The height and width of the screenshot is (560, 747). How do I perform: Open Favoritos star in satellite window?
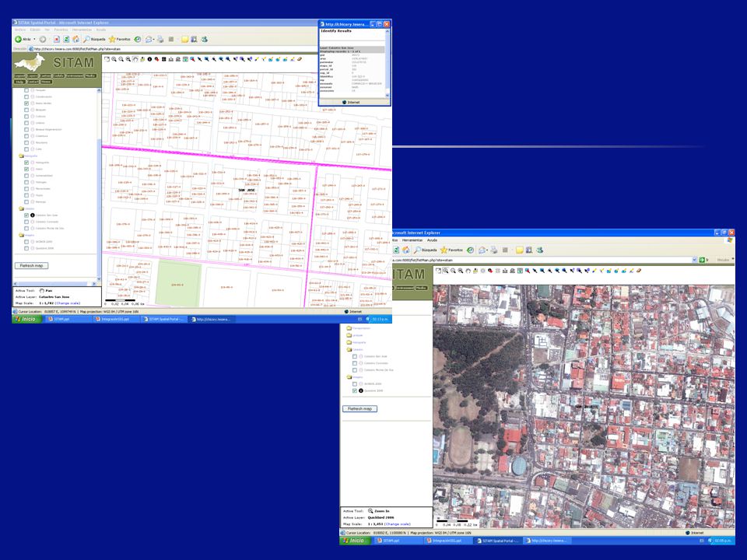(451, 250)
